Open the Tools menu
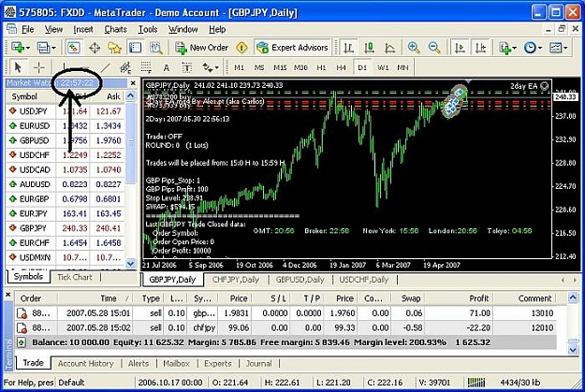 (148, 29)
